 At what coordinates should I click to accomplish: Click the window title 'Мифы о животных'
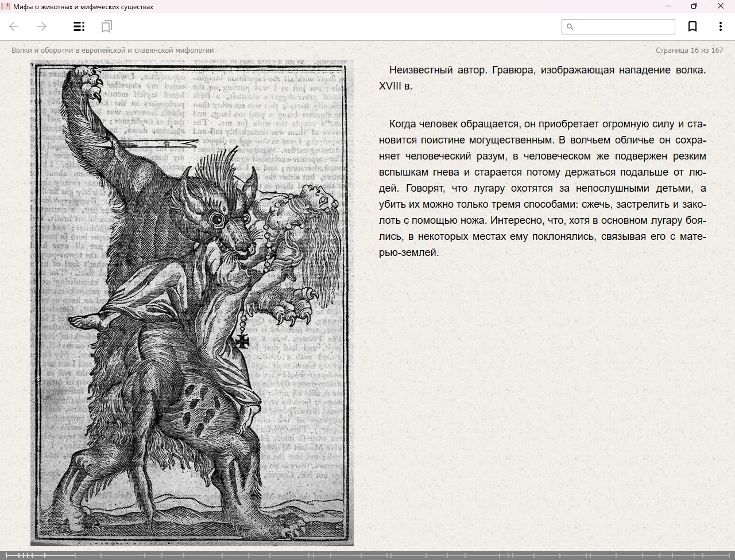click(x=83, y=6)
